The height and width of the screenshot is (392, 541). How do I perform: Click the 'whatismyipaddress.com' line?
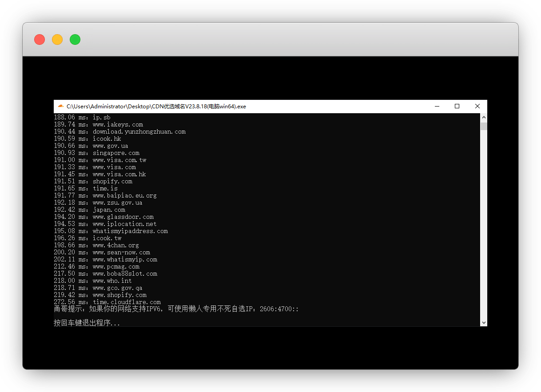coord(111,231)
